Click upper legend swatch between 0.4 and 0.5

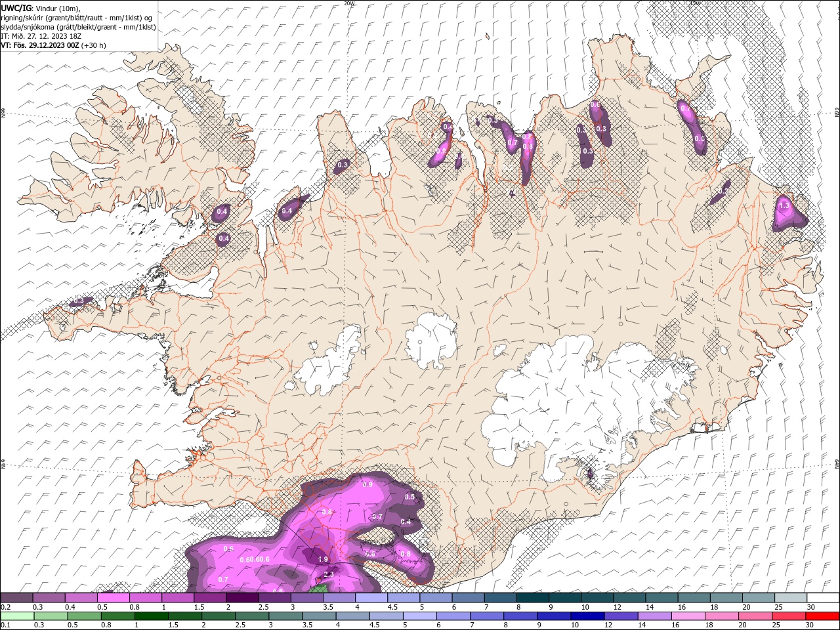click(x=81, y=597)
